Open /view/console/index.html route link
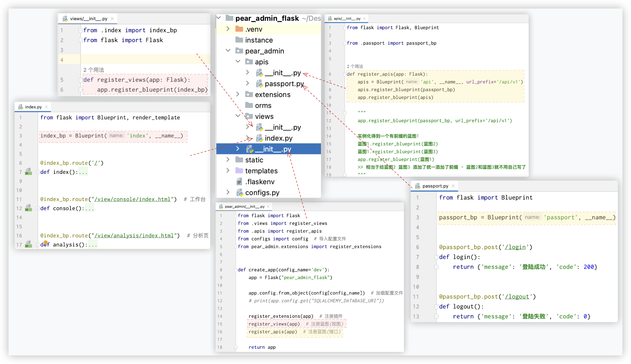 pos(132,199)
